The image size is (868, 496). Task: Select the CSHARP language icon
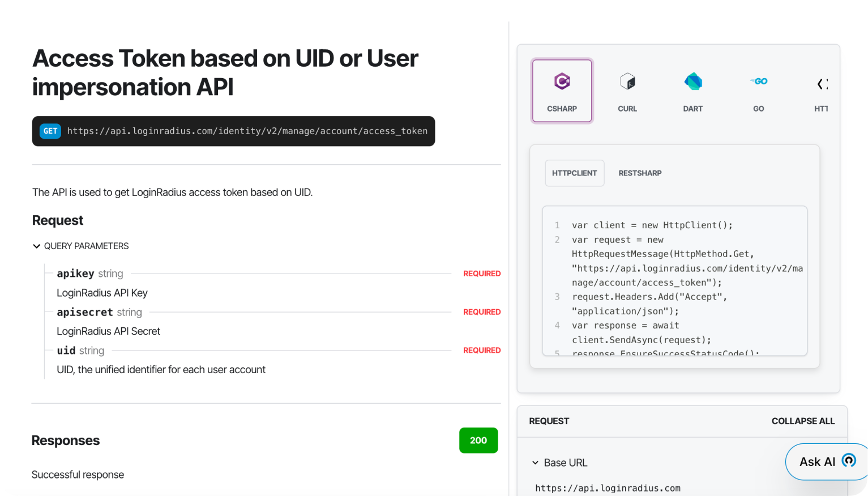[x=562, y=91]
